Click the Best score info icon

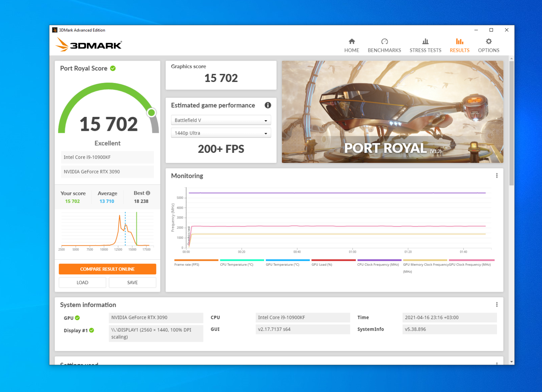[x=148, y=193]
